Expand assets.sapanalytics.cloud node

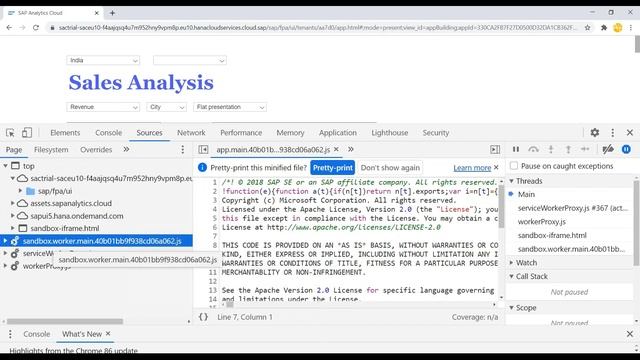tap(13, 203)
